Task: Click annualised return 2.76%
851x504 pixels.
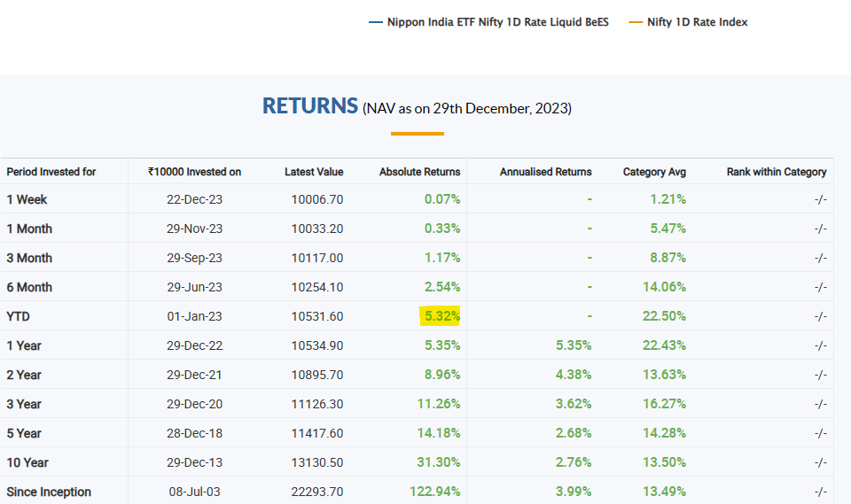Action: click(574, 463)
